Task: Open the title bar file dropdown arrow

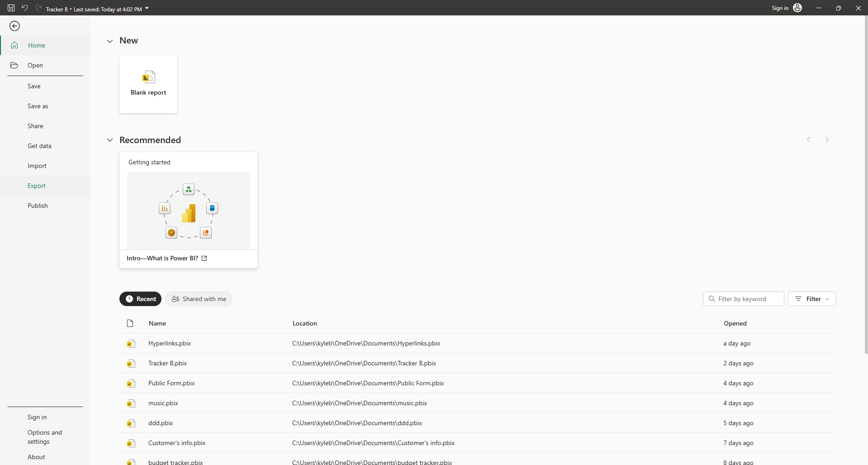Action: pyautogui.click(x=147, y=8)
